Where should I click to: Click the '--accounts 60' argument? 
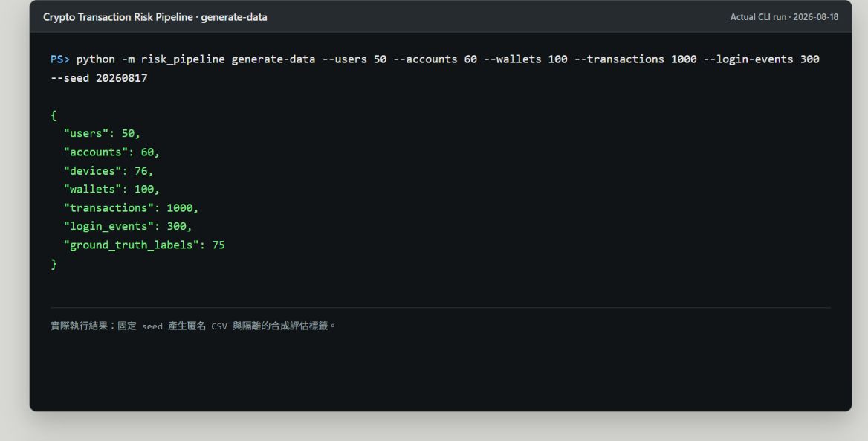pyautogui.click(x=435, y=59)
